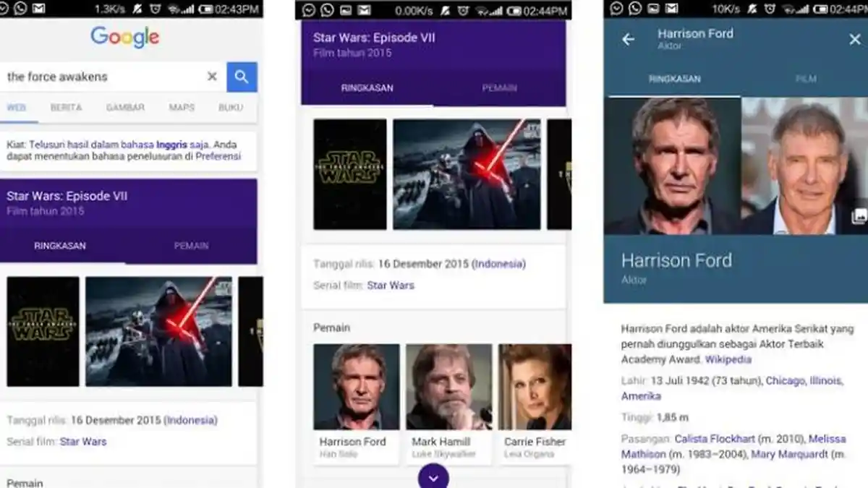
Task: Expand more cast members with the down chevron
Action: (433, 477)
